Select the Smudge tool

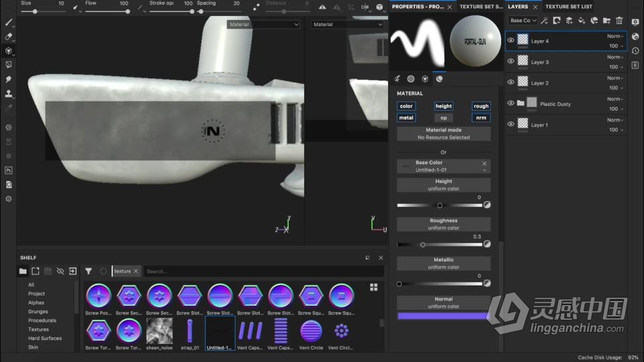click(9, 79)
